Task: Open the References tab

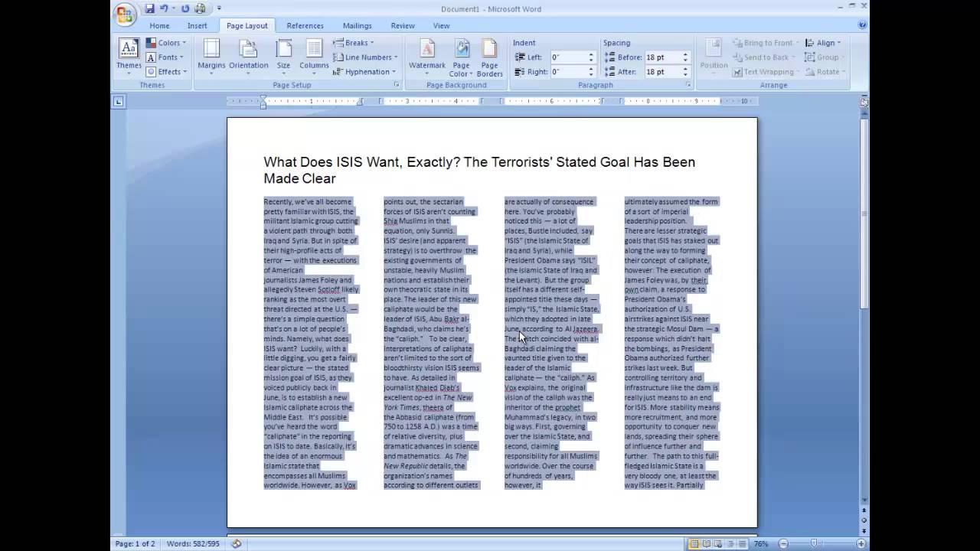Action: [305, 25]
